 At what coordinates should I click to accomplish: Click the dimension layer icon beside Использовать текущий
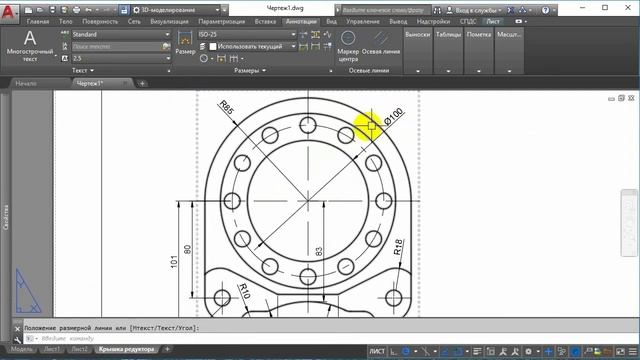(x=203, y=47)
